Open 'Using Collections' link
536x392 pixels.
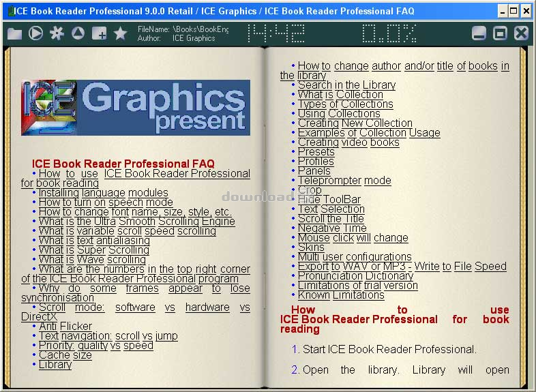339,113
